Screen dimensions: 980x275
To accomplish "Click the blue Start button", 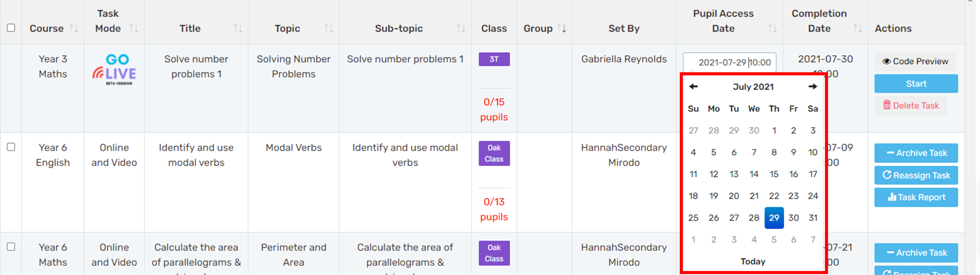I will click(916, 84).
